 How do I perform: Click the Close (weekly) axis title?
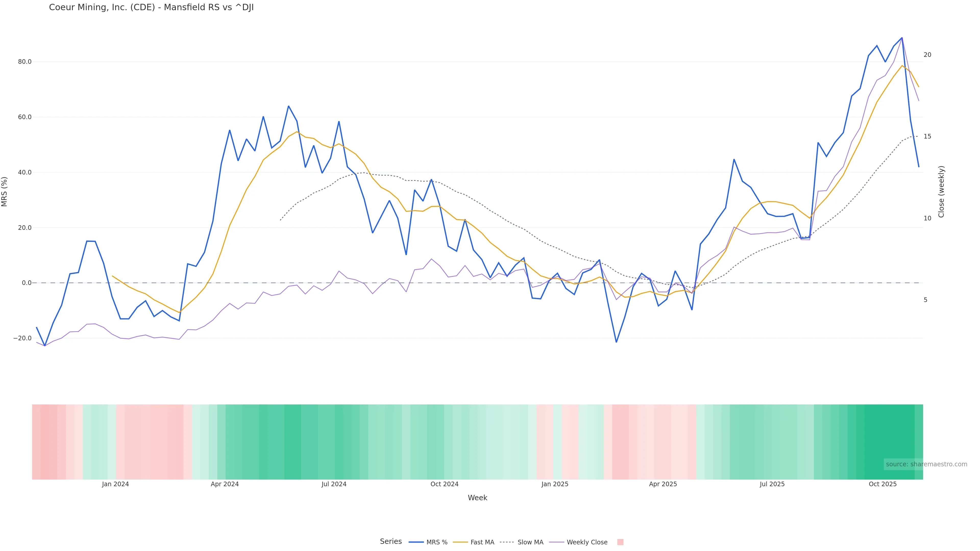click(941, 192)
